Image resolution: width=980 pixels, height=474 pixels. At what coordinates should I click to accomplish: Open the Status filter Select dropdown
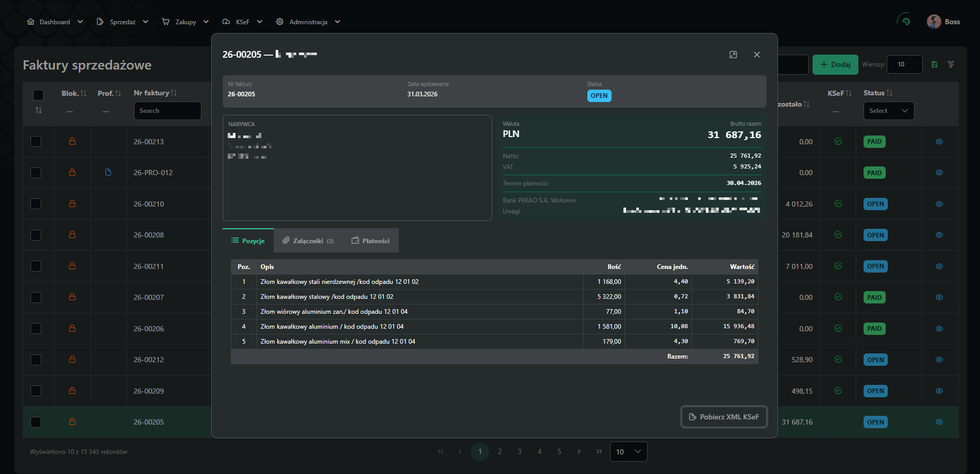[888, 111]
